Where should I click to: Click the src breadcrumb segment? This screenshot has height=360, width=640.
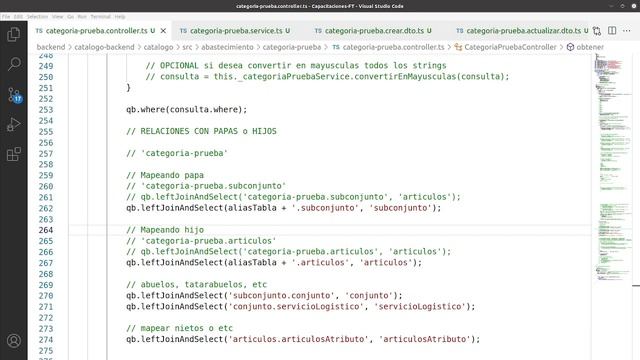(187, 47)
